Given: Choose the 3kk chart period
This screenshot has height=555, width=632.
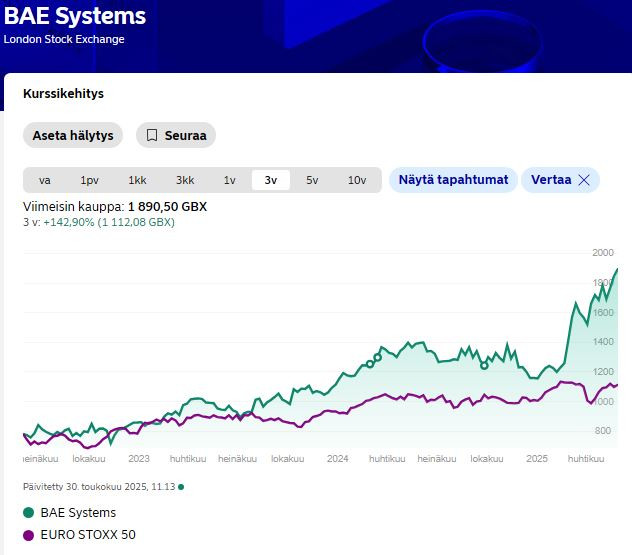Looking at the screenshot, I should 185,180.
